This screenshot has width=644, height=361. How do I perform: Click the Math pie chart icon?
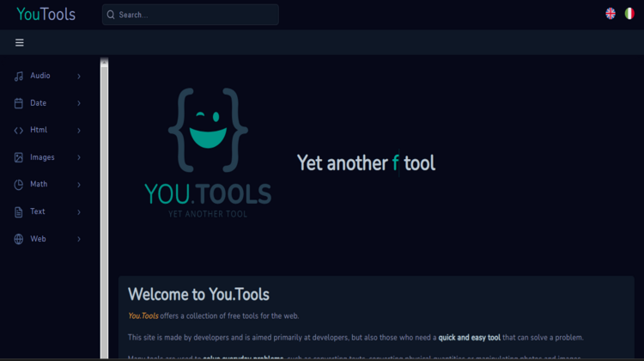[19, 185]
